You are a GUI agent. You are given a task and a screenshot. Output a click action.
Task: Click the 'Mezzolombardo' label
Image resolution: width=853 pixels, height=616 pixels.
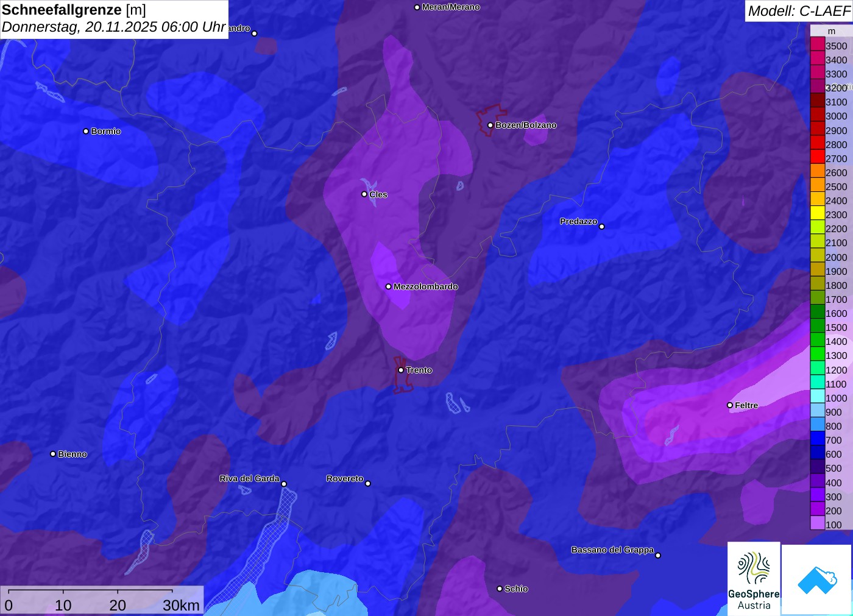(425, 286)
